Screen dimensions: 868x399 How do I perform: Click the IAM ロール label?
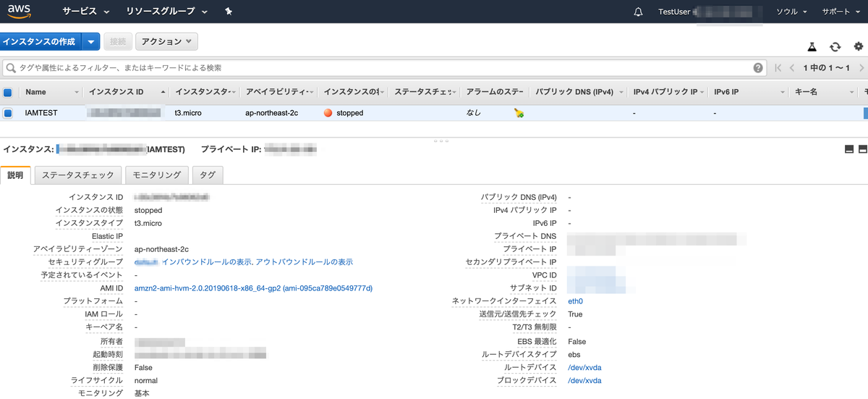103,314
